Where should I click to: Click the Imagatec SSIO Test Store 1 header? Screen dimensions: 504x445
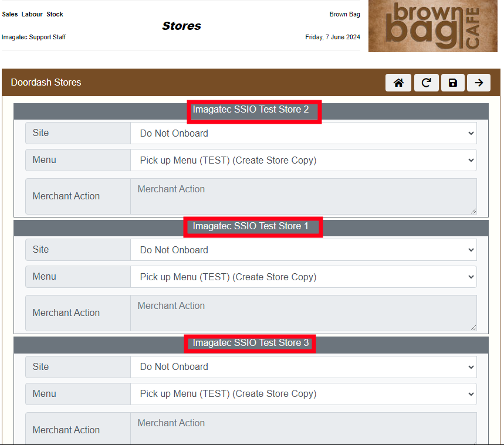(x=251, y=226)
